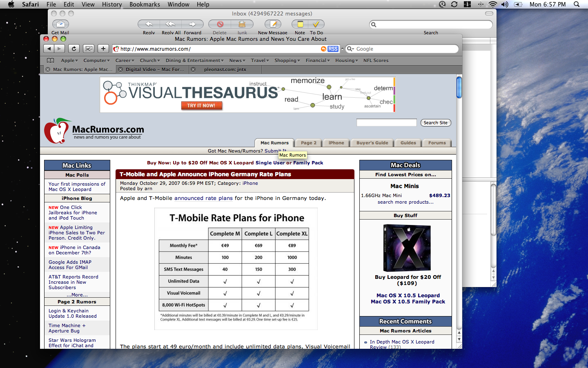Open the SnapBack orange arrow in address bar
This screenshot has width=588, height=368.
pyautogui.click(x=323, y=49)
